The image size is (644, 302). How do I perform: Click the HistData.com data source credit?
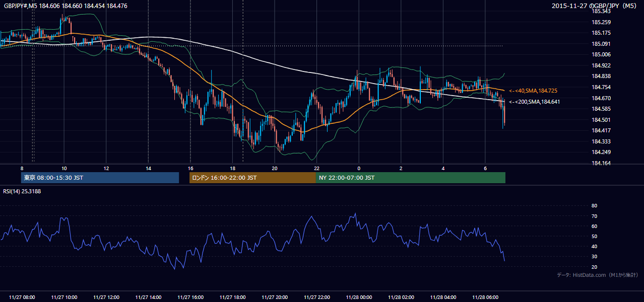coord(597,275)
